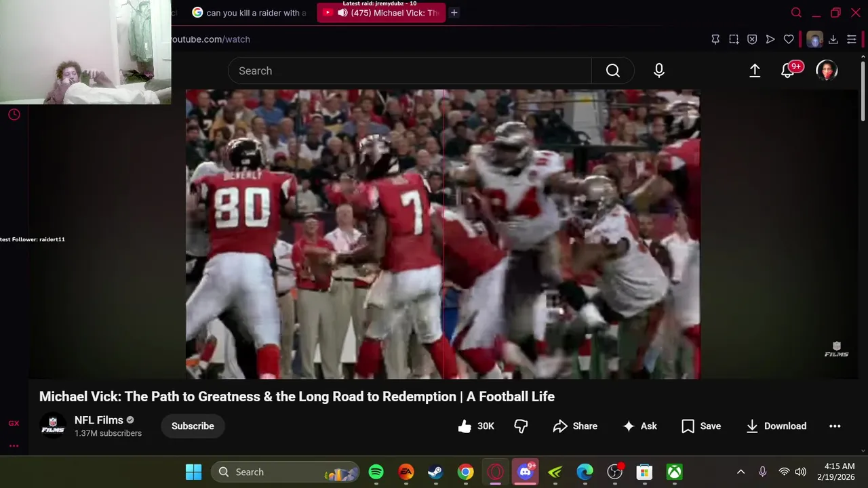Launch EA app from taskbar
The image size is (868, 488).
406,472
